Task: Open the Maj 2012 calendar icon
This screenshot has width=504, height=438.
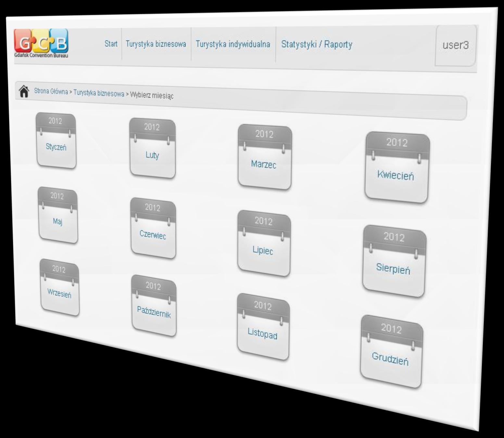Action: point(58,215)
